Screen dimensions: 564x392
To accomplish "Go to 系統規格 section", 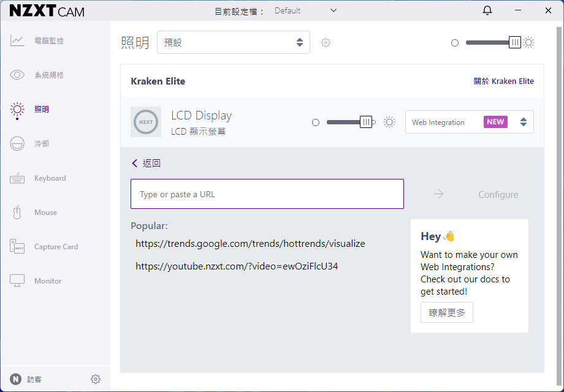I will pyautogui.click(x=49, y=75).
